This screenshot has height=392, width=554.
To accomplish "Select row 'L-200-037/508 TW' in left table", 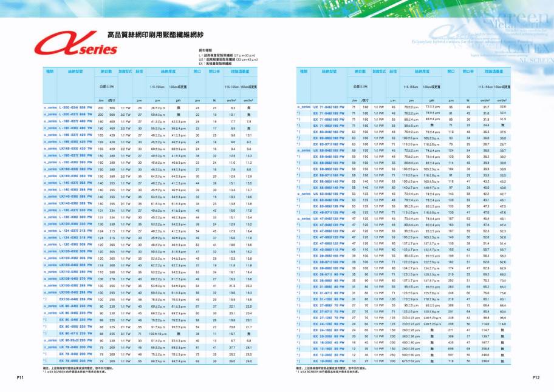I will point(150,115).
